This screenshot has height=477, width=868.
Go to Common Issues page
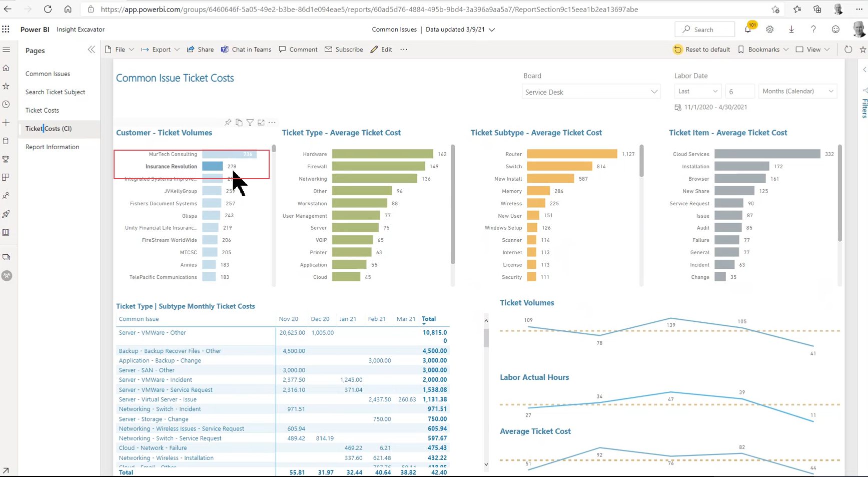[x=48, y=74]
